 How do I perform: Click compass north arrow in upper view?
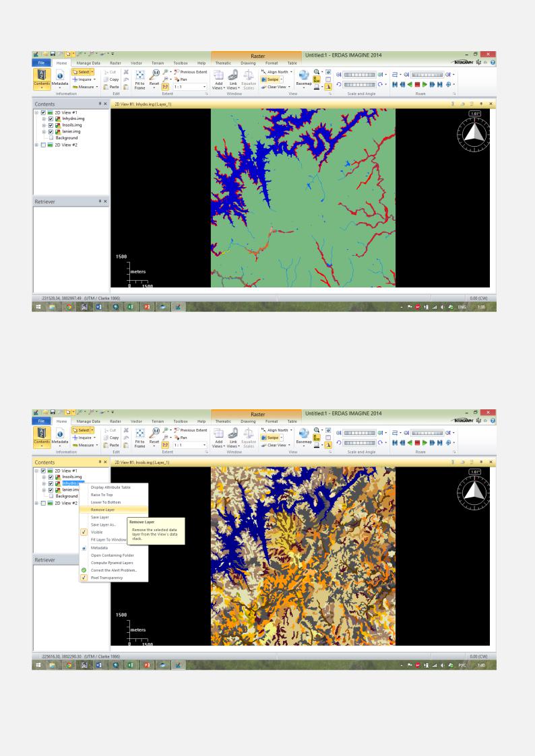pyautogui.click(x=475, y=133)
